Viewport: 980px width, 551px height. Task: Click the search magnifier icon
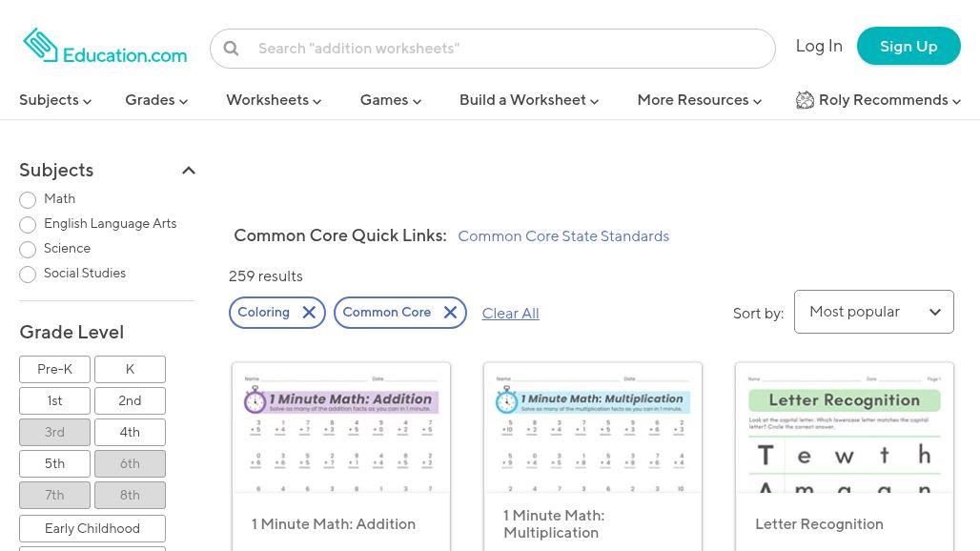pyautogui.click(x=231, y=49)
